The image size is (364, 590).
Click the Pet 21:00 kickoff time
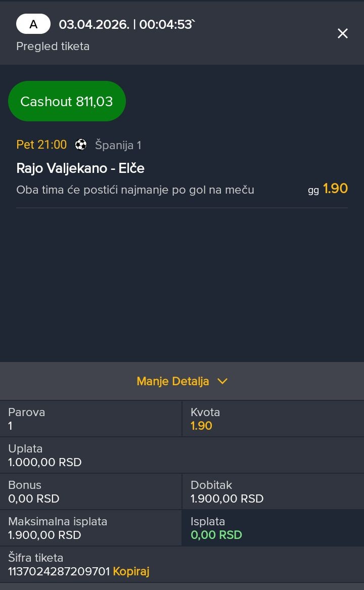(x=41, y=145)
